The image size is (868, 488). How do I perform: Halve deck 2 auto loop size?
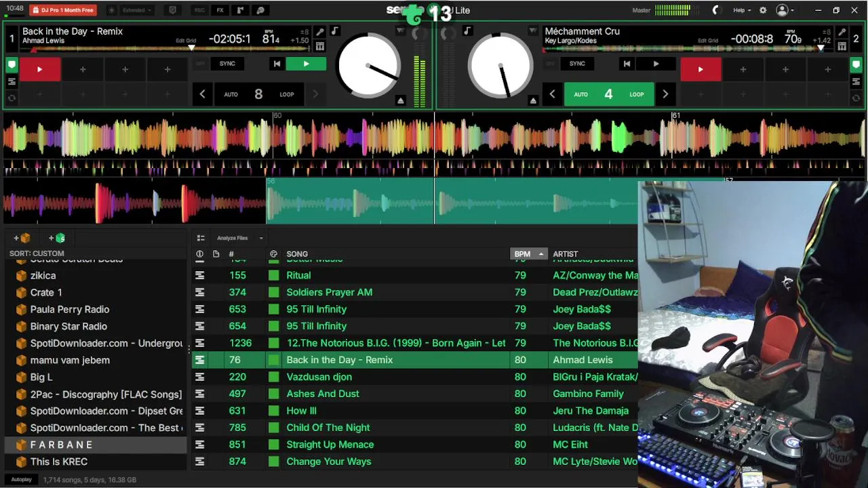click(x=552, y=94)
